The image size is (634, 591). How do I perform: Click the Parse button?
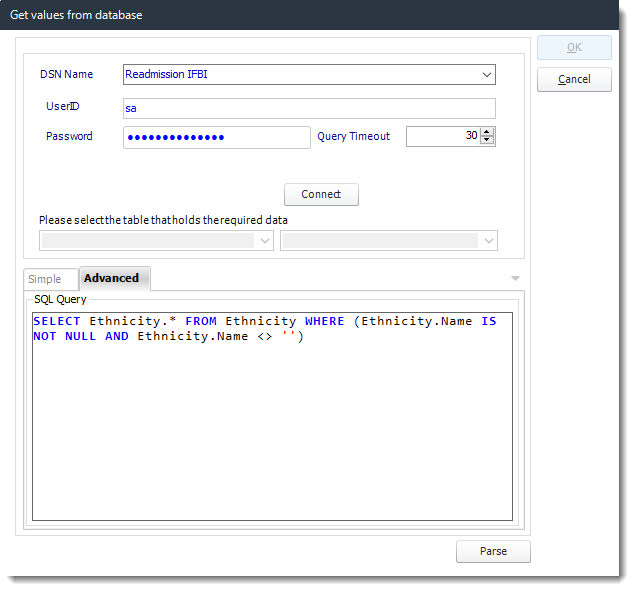pos(493,551)
